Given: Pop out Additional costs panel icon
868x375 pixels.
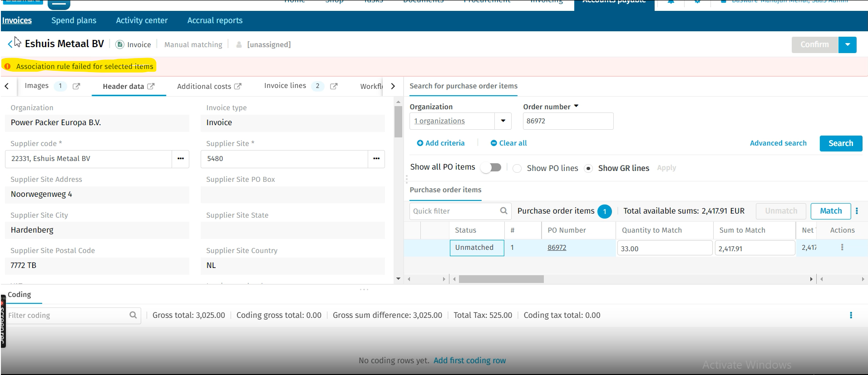Looking at the screenshot, I should [238, 86].
